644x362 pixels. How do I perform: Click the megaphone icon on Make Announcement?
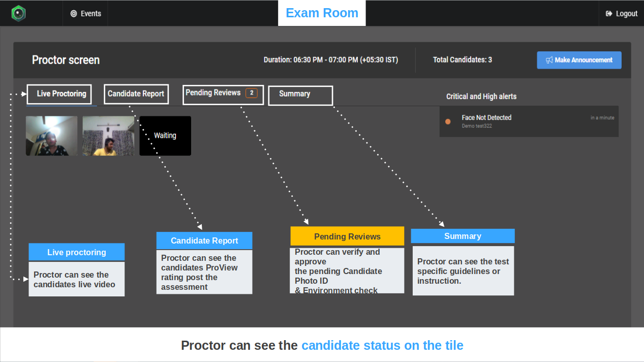(x=549, y=60)
